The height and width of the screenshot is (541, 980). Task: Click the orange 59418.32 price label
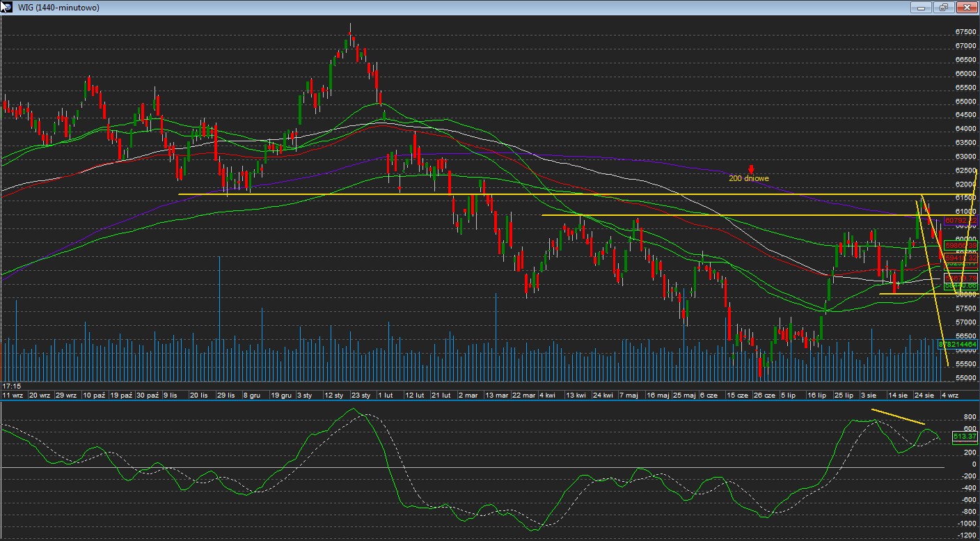[x=961, y=258]
